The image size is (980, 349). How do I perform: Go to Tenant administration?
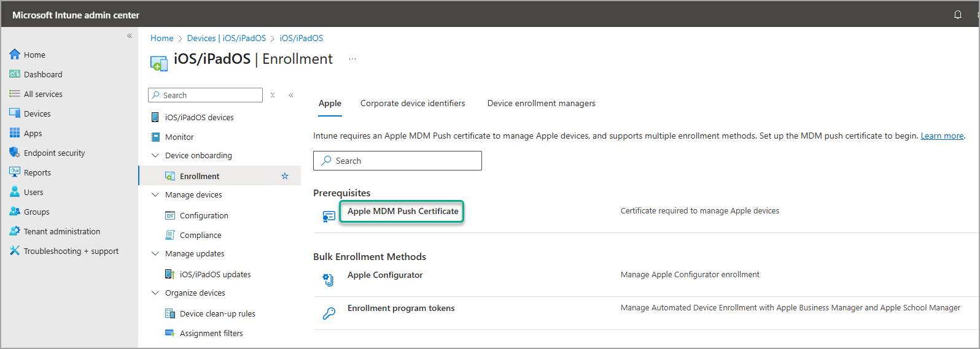pos(62,231)
